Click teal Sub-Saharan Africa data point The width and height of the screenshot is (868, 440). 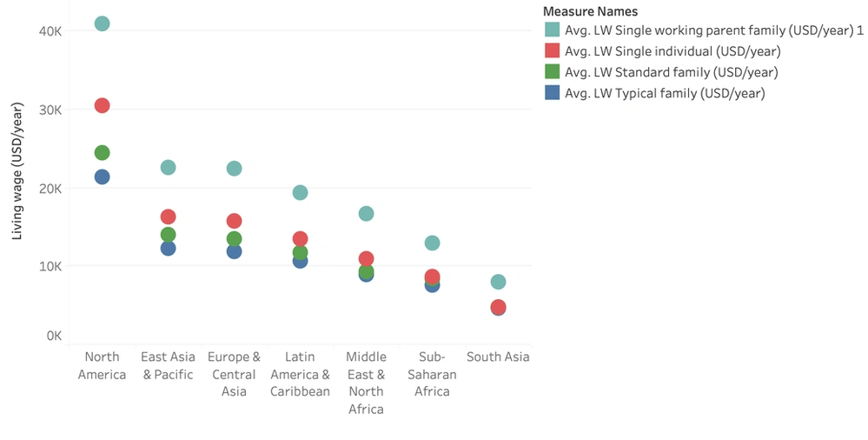(432, 243)
